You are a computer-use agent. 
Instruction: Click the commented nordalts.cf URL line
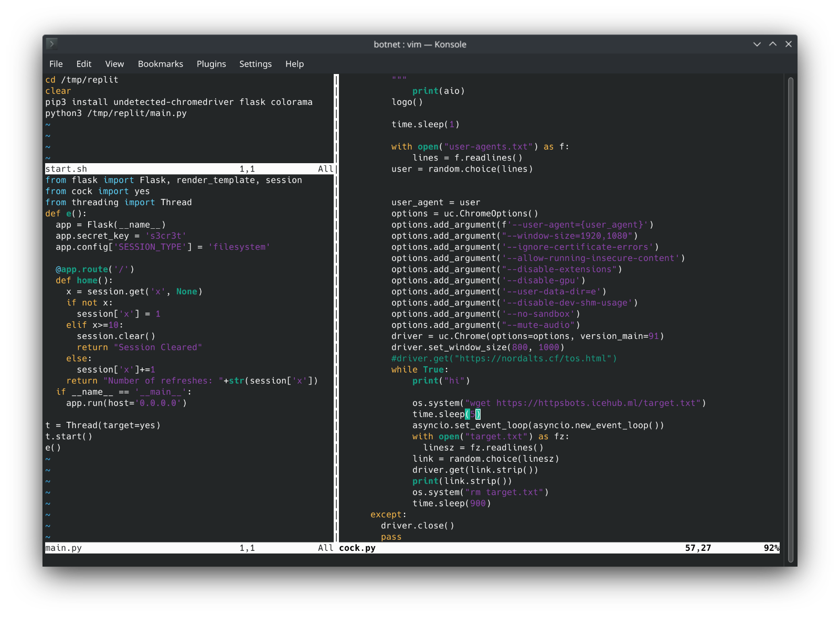click(504, 358)
